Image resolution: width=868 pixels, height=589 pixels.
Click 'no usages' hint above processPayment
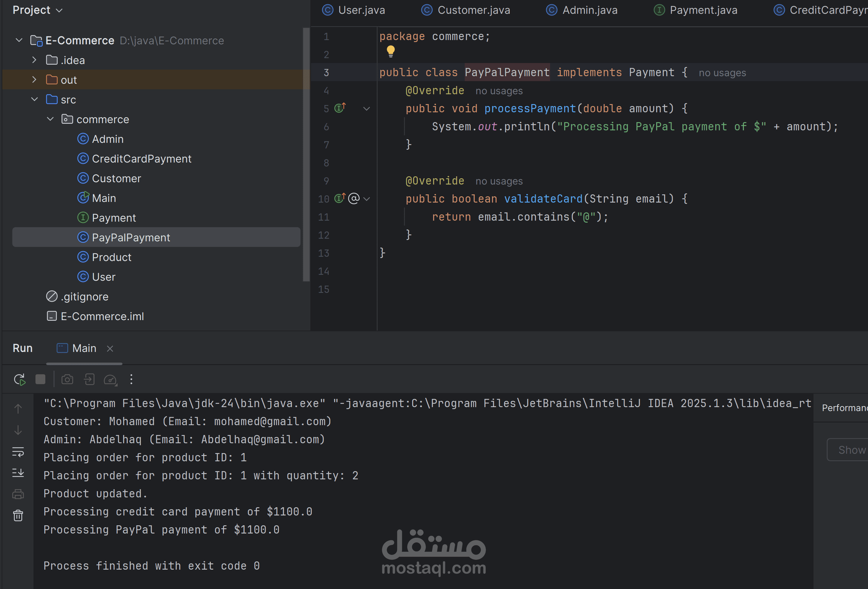pyautogui.click(x=499, y=91)
